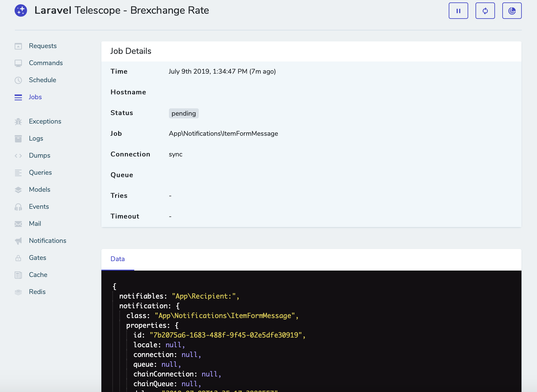Image resolution: width=537 pixels, height=392 pixels.
Task: Pause recording with the pause button
Action: pos(458,11)
